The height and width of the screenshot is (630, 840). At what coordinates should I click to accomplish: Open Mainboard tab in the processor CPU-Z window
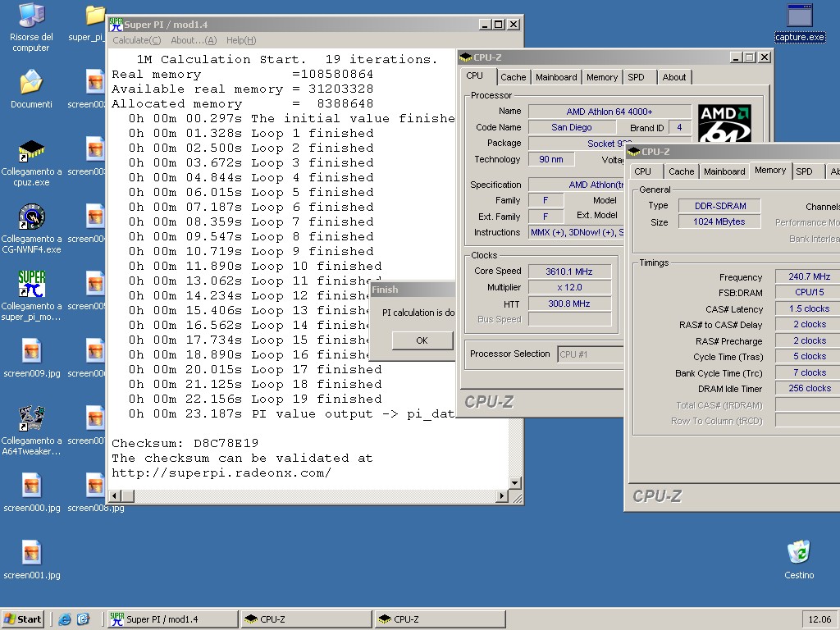[x=556, y=77]
